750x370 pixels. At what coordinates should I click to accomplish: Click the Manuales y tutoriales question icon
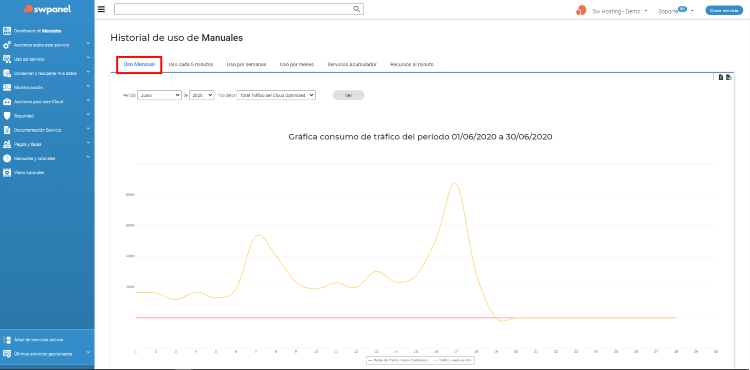(x=7, y=158)
